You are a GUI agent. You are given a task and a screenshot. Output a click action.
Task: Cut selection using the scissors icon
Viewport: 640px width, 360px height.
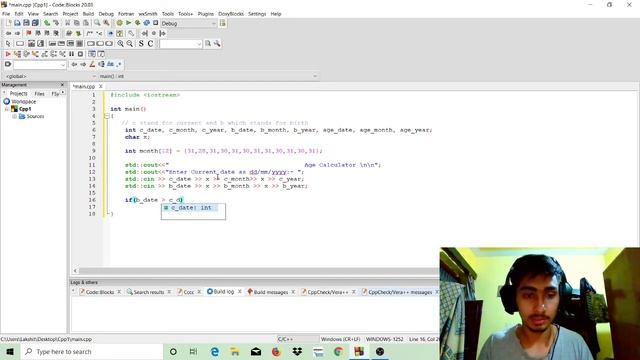pyautogui.click(x=68, y=23)
